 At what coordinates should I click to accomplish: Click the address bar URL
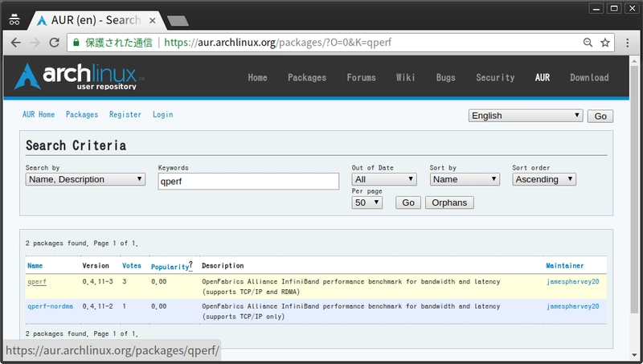(277, 43)
